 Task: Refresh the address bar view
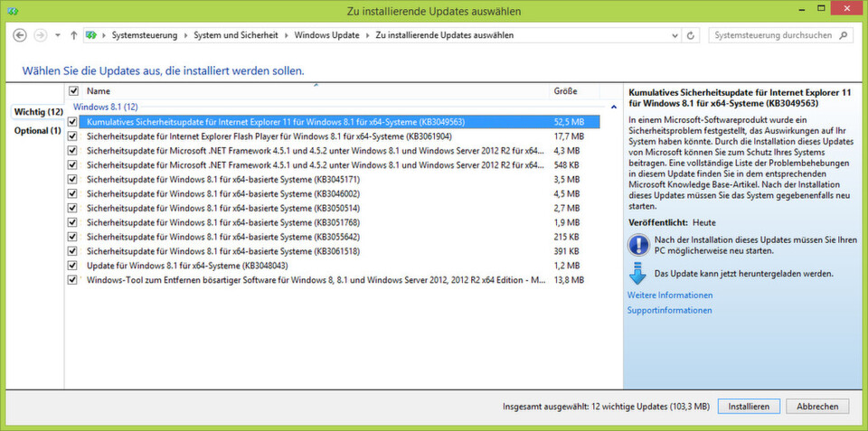pos(690,35)
